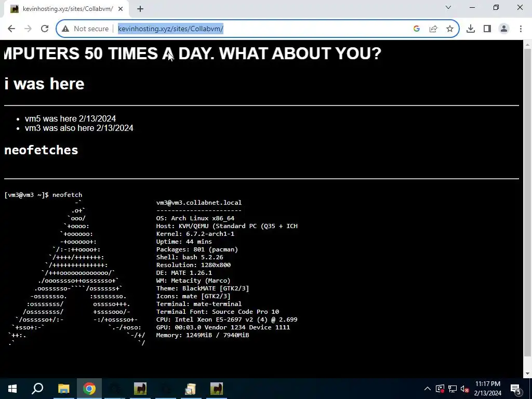Image resolution: width=532 pixels, height=399 pixels.
Task: Open the left horse-icon taskbar app
Action: point(140,389)
